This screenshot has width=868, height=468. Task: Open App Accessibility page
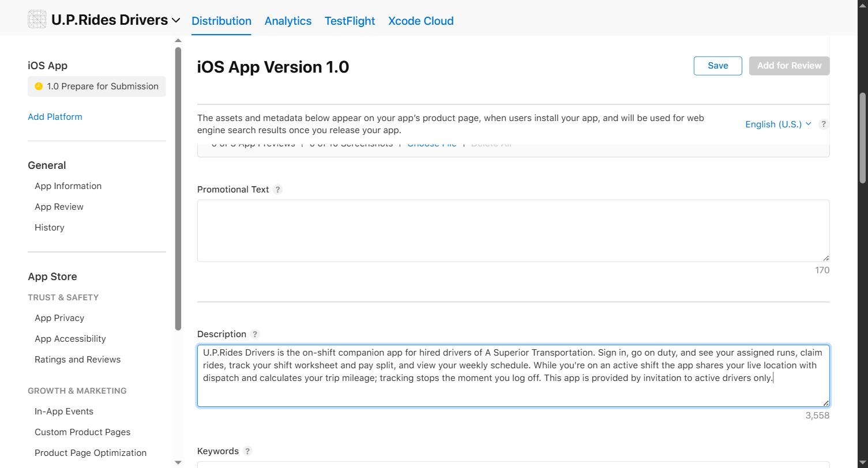click(70, 339)
